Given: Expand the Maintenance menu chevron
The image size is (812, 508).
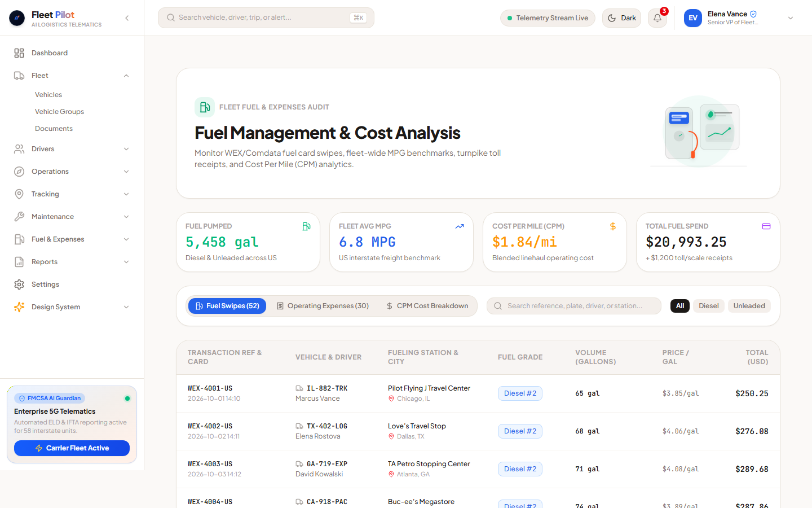Looking at the screenshot, I should pyautogui.click(x=126, y=217).
